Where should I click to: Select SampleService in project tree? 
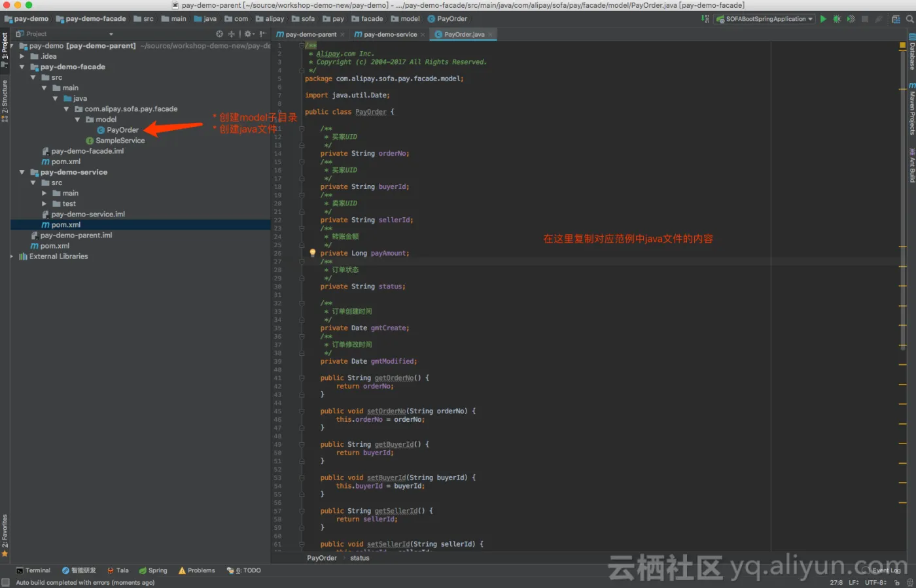[x=115, y=141]
